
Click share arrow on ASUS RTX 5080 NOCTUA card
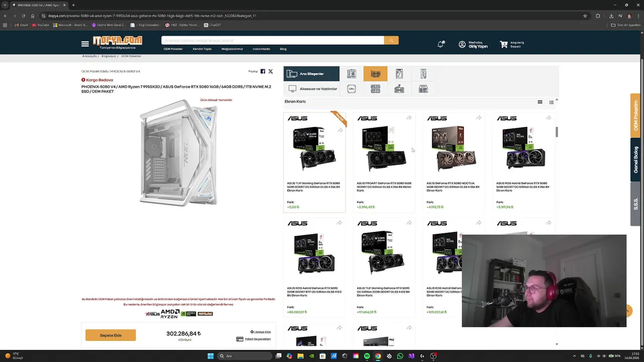point(479,118)
